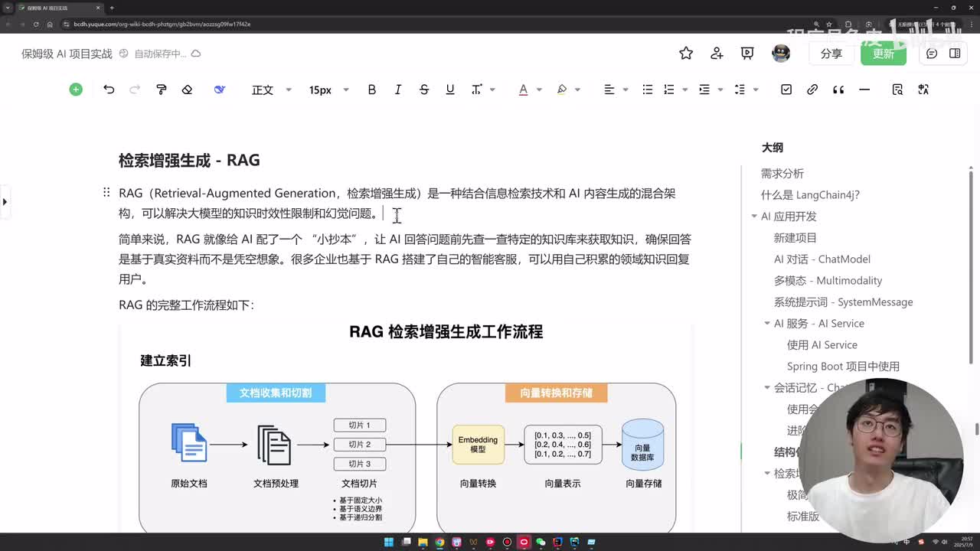Open the comments panel icon
The height and width of the screenshot is (551, 980).
coord(932,54)
